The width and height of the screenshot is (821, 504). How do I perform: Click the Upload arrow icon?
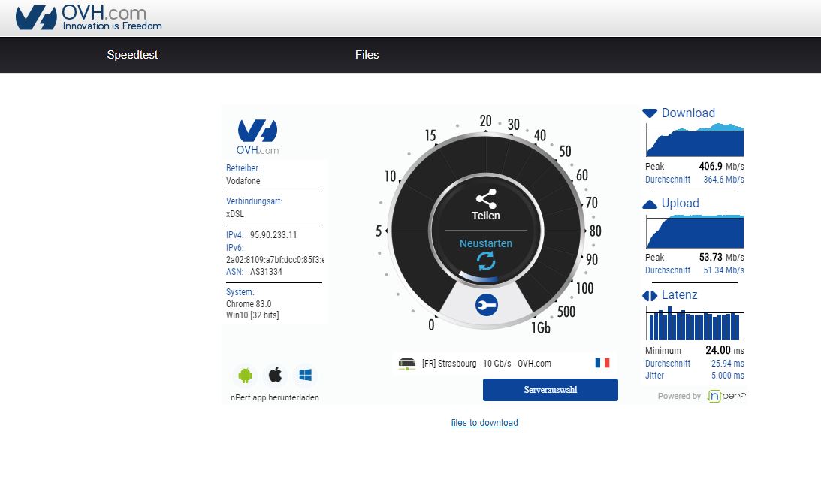point(650,204)
